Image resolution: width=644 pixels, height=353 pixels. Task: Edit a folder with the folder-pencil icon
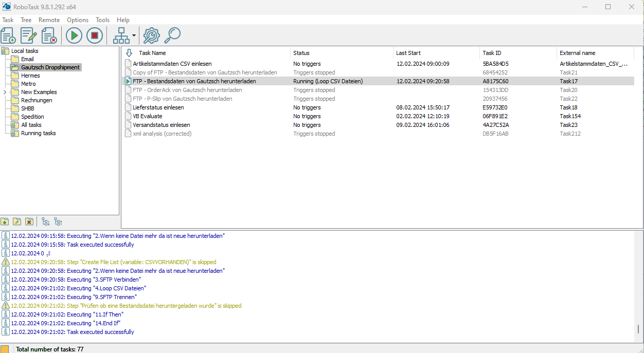coord(17,222)
